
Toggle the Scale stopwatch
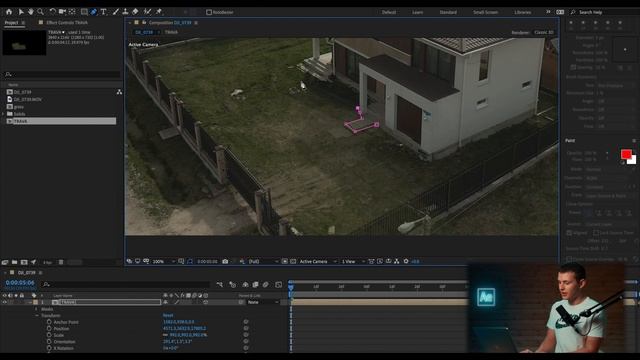pos(49,335)
